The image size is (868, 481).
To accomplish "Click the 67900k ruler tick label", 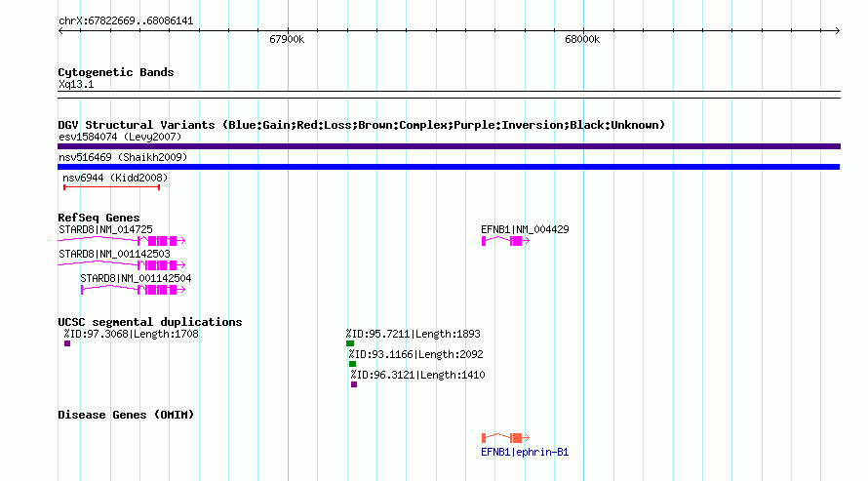I will 287,39.
